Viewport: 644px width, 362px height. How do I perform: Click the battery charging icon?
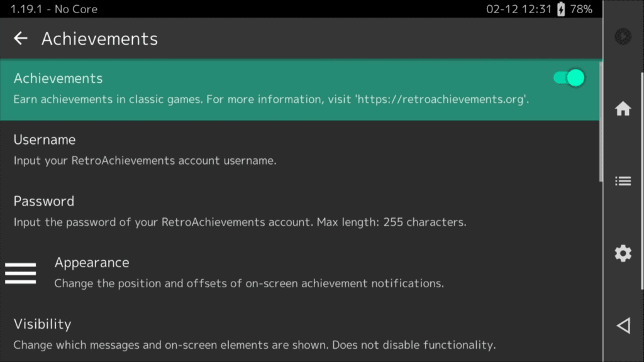click(x=560, y=9)
